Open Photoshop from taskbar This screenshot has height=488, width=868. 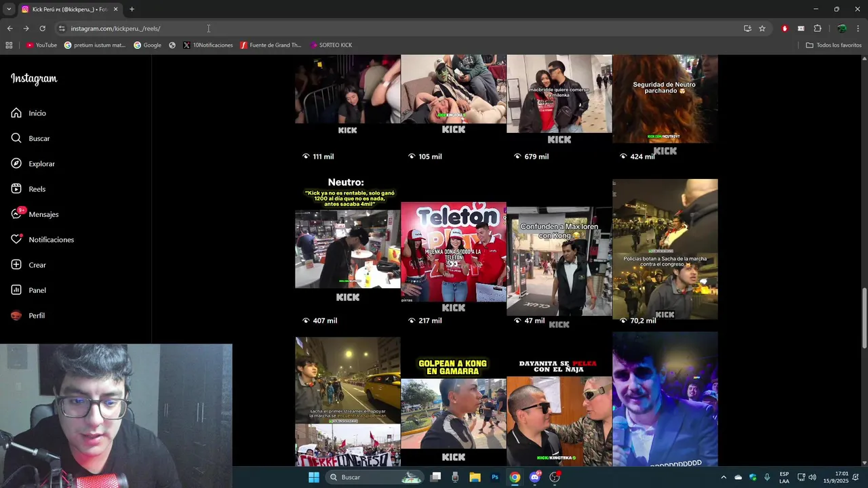click(x=495, y=477)
